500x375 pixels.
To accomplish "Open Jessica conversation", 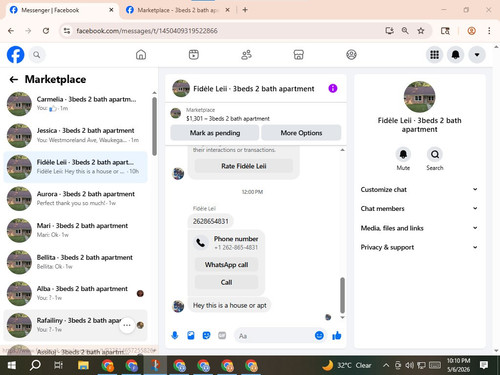I will (75, 135).
